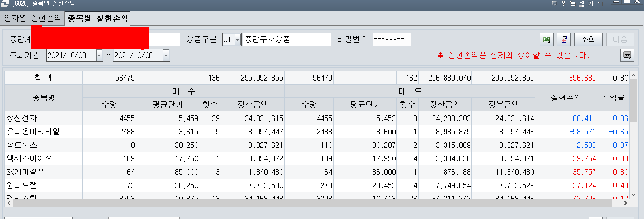Click the screen copy icon in title bar

coord(572,3)
